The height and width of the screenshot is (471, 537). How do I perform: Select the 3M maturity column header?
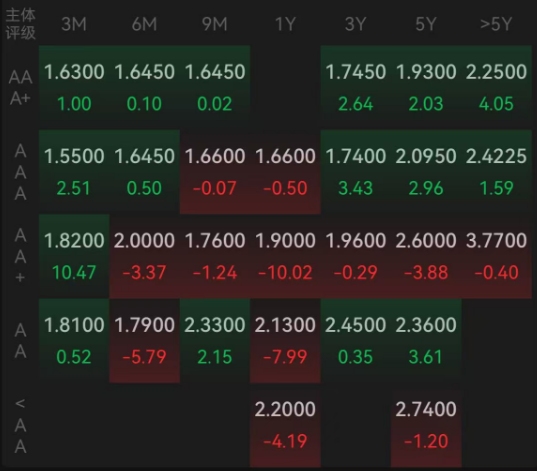74,24
